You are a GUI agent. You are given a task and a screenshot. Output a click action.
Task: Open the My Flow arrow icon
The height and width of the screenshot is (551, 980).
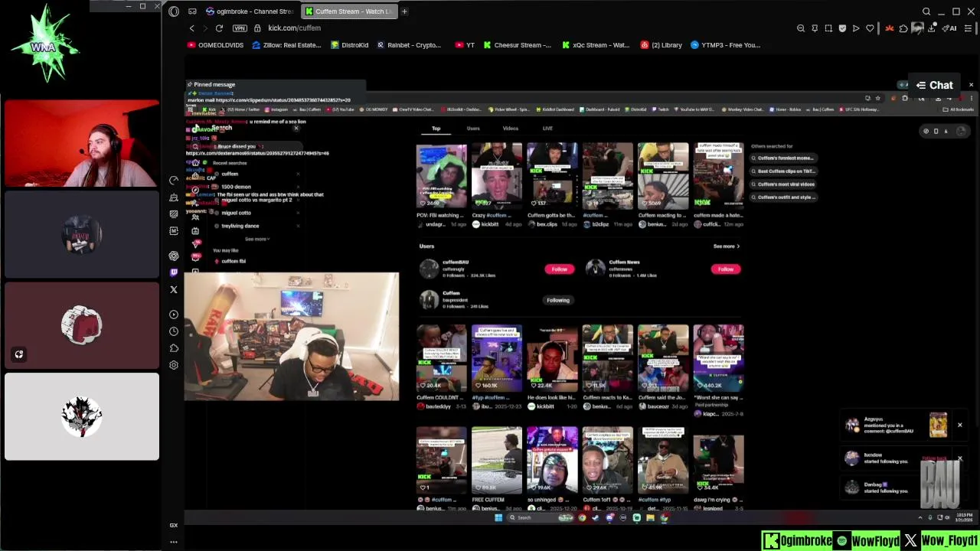[x=856, y=28]
